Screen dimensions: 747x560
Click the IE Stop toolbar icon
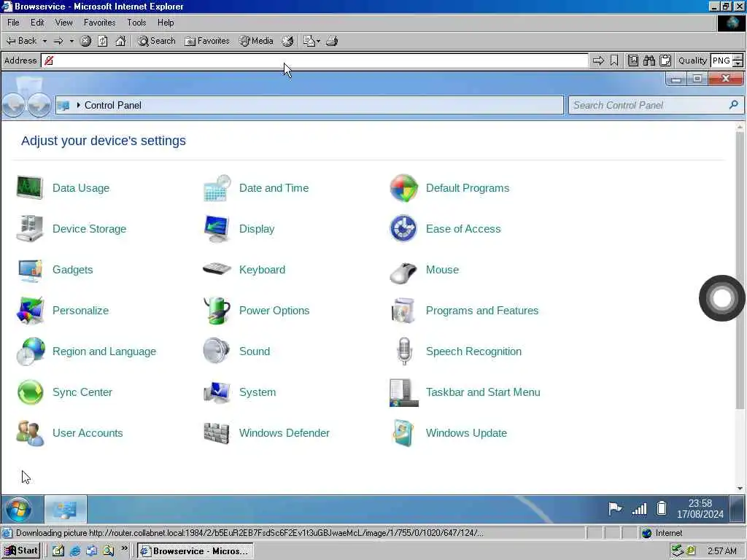click(85, 41)
